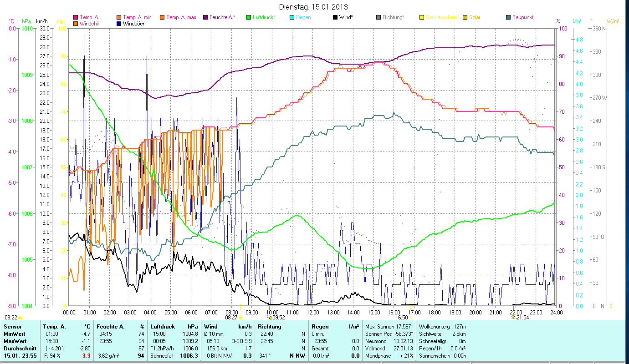Click the black Wind* legend swatch
This screenshot has height=364, width=629.
(x=335, y=17)
